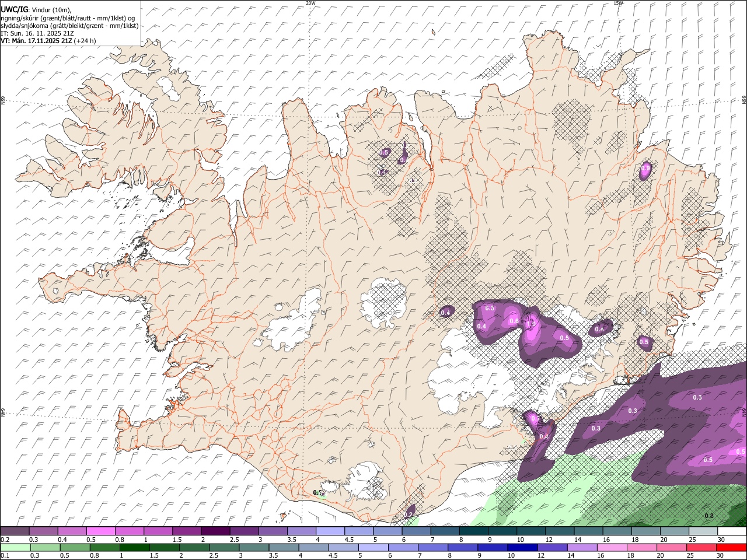The width and height of the screenshot is (747, 560).
Task: Click the 0.2 value label on the south coast
Action: (409, 514)
